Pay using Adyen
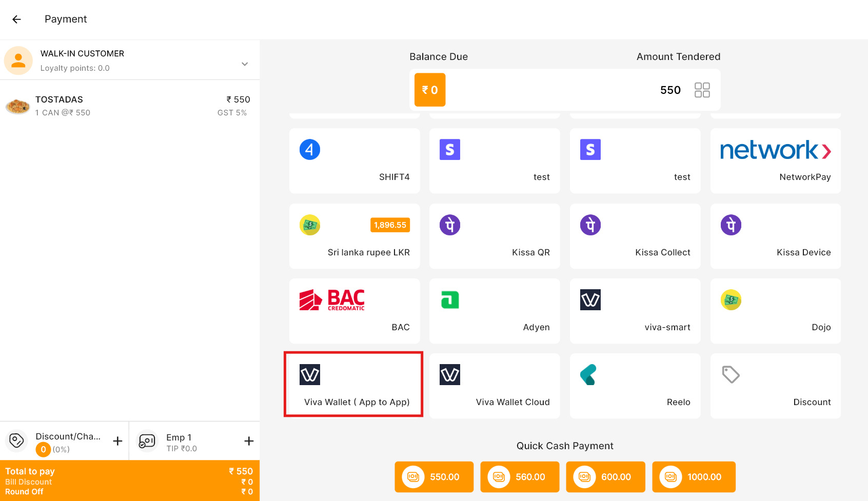 (x=495, y=311)
